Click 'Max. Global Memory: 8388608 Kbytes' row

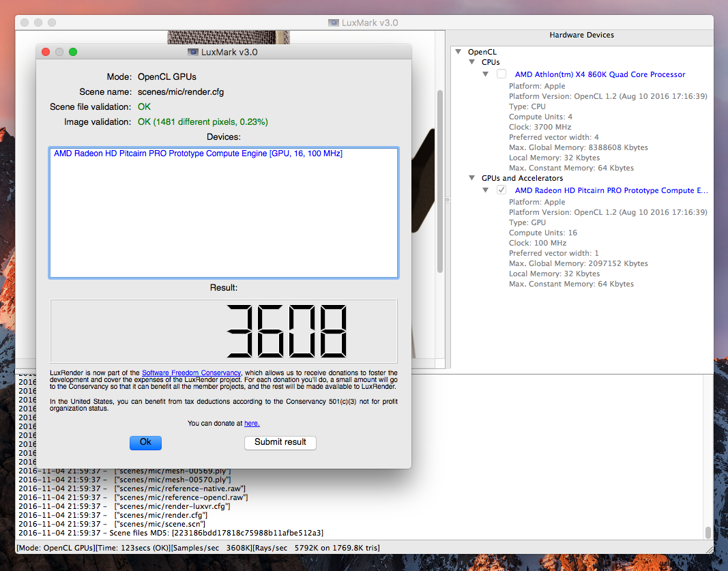point(578,147)
